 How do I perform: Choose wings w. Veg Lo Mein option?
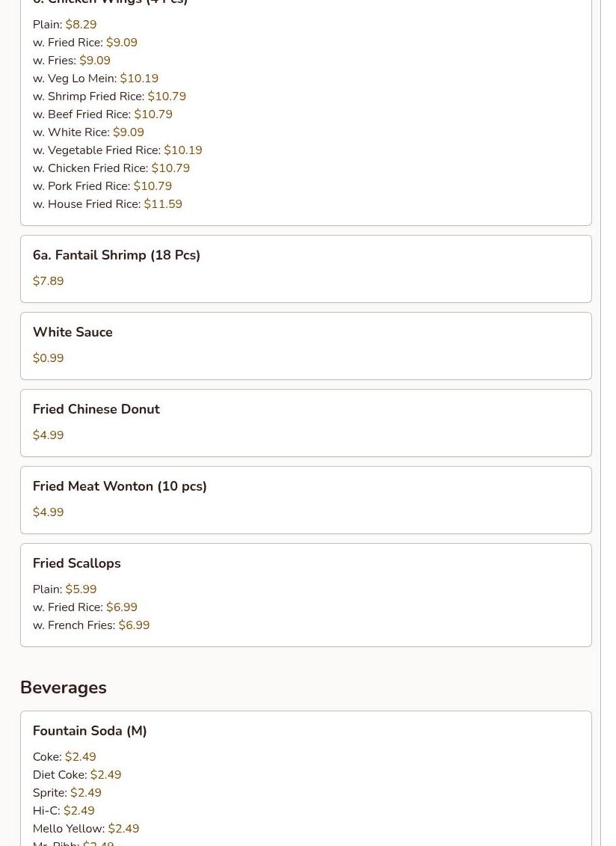pos(96,79)
